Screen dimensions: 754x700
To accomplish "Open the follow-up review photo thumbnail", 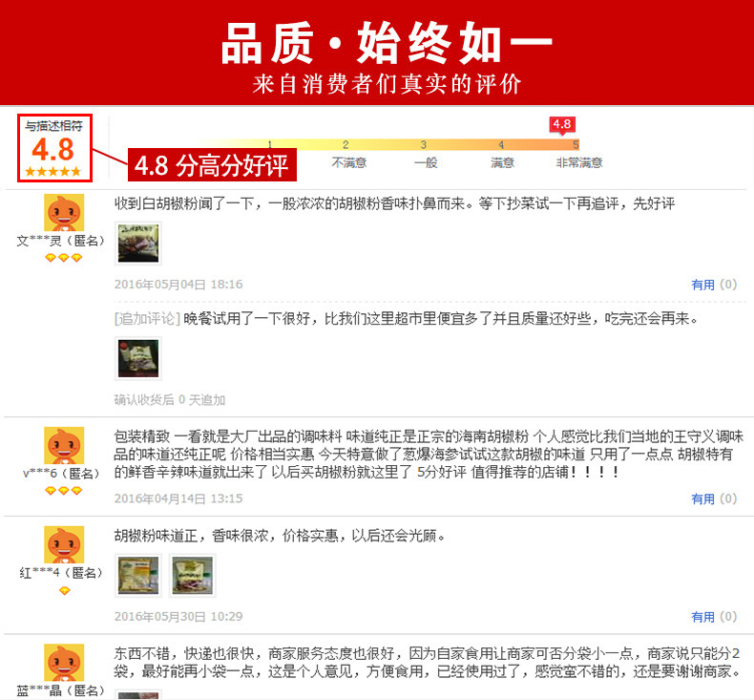I will [138, 358].
